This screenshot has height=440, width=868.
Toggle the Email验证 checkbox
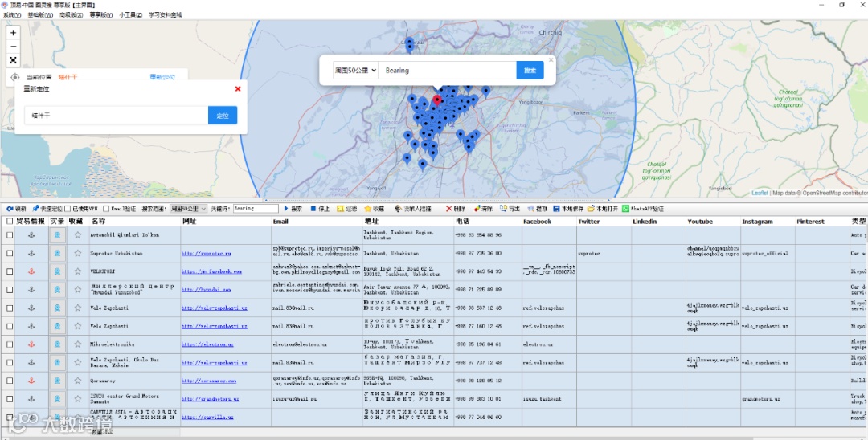click(x=106, y=209)
